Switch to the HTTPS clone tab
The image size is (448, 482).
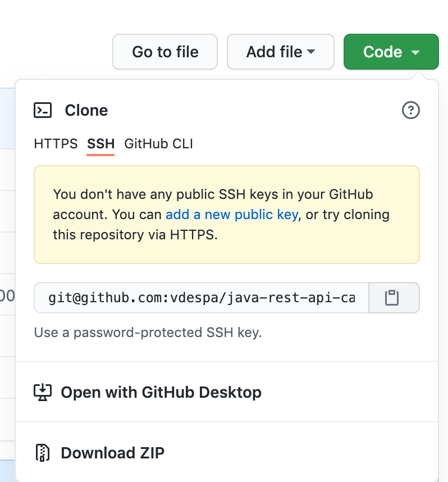[x=56, y=144]
